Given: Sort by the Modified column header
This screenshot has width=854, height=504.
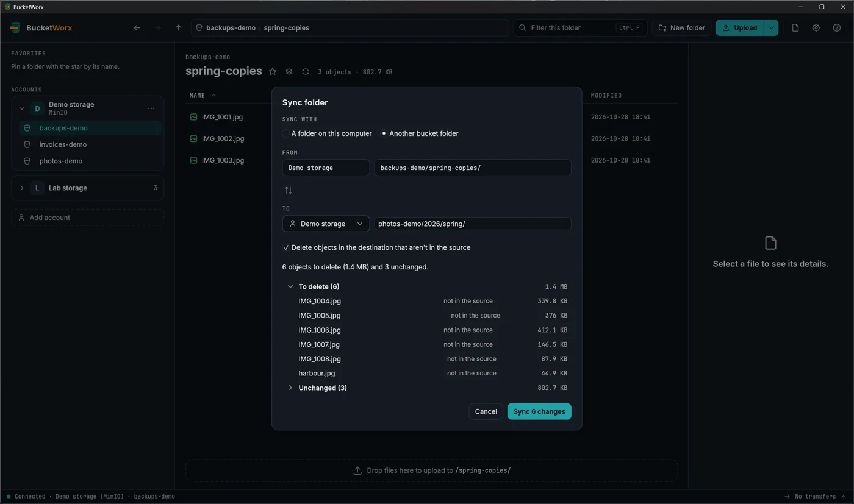Looking at the screenshot, I should pyautogui.click(x=606, y=96).
